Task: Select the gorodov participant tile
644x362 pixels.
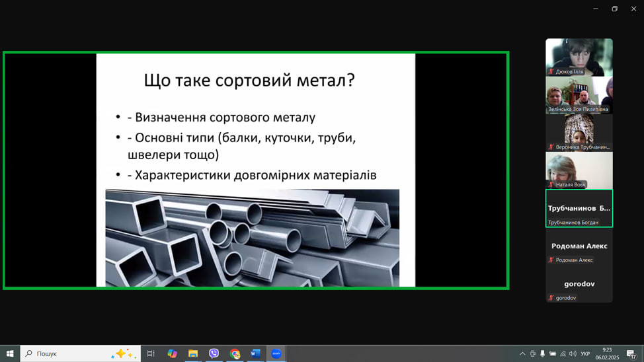Action: 579,284
